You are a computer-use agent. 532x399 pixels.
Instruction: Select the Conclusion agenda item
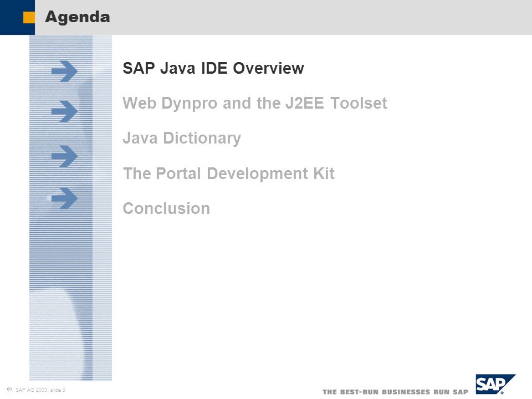tap(166, 208)
